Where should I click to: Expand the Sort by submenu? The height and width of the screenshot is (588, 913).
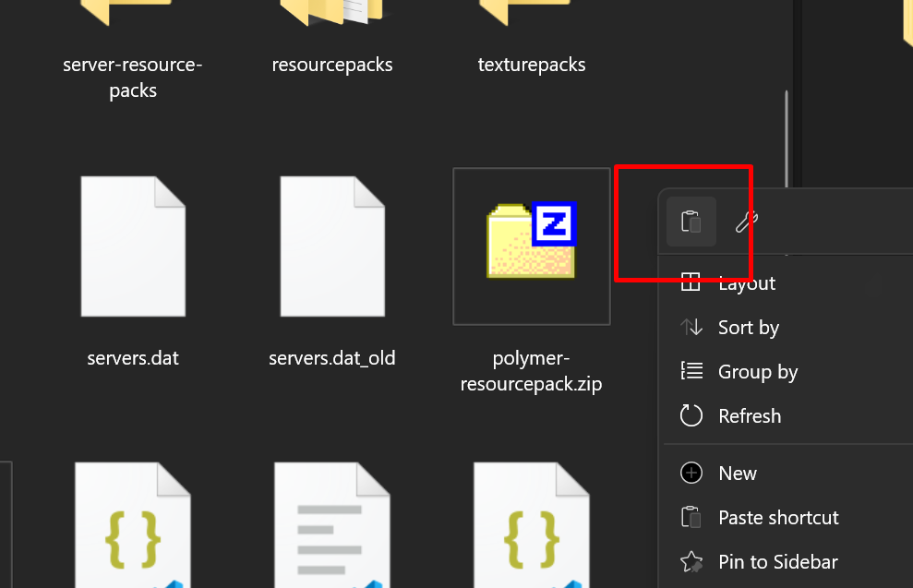[749, 328]
